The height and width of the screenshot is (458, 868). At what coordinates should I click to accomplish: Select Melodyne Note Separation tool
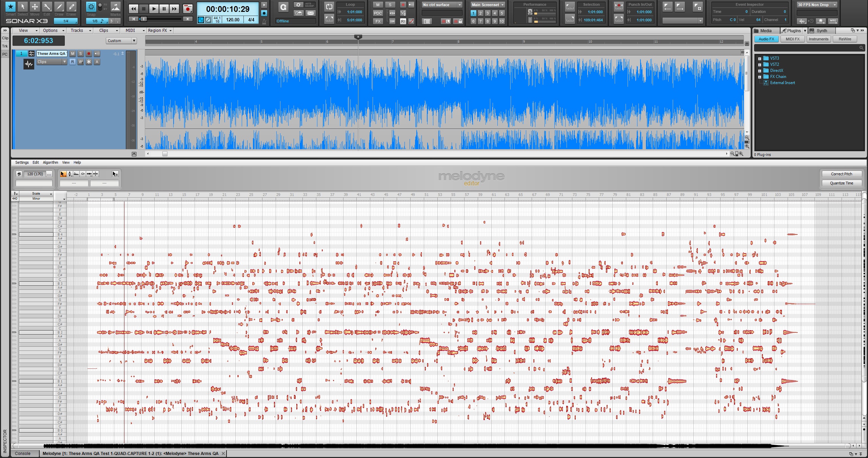pyautogui.click(x=96, y=174)
